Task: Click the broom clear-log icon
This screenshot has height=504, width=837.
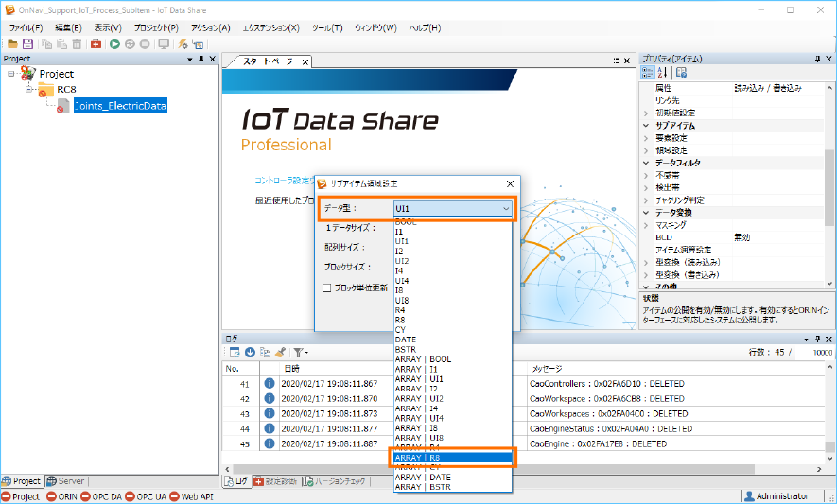Action: [x=281, y=352]
